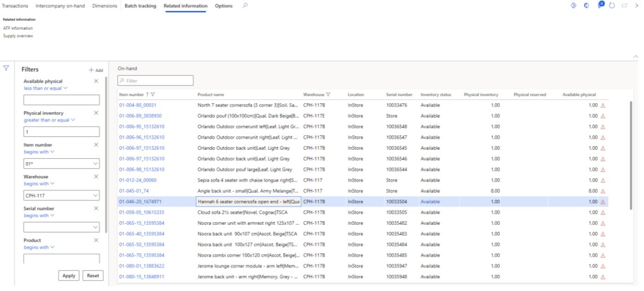Viewport: 644px width, 291px height.
Task: Click the Warehouse column filter icon
Action: 328,94
